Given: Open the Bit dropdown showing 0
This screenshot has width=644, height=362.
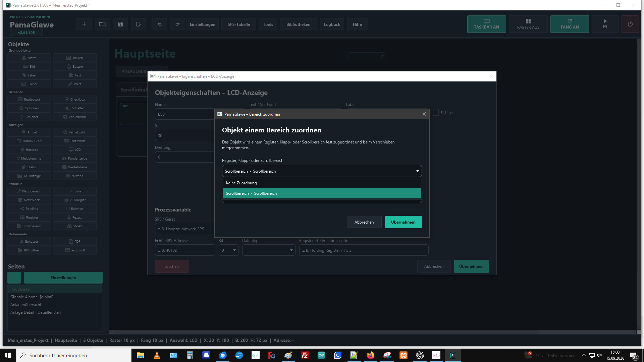Looking at the screenshot, I should pyautogui.click(x=228, y=250).
